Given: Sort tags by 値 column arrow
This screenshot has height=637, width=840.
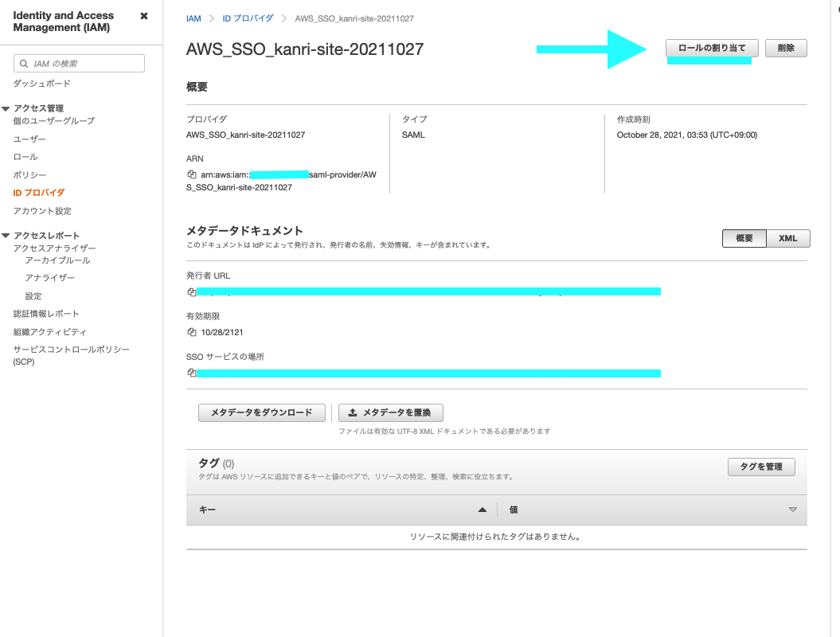Looking at the screenshot, I should [x=793, y=510].
